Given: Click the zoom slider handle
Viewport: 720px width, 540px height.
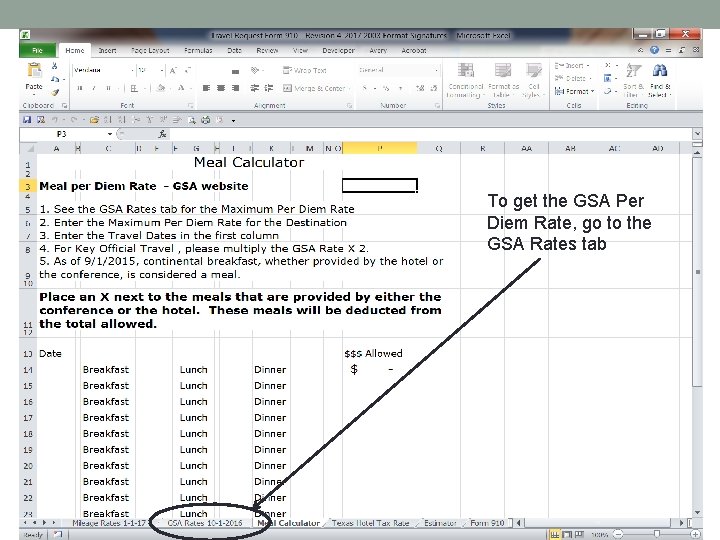Looking at the screenshot, I should (658, 534).
